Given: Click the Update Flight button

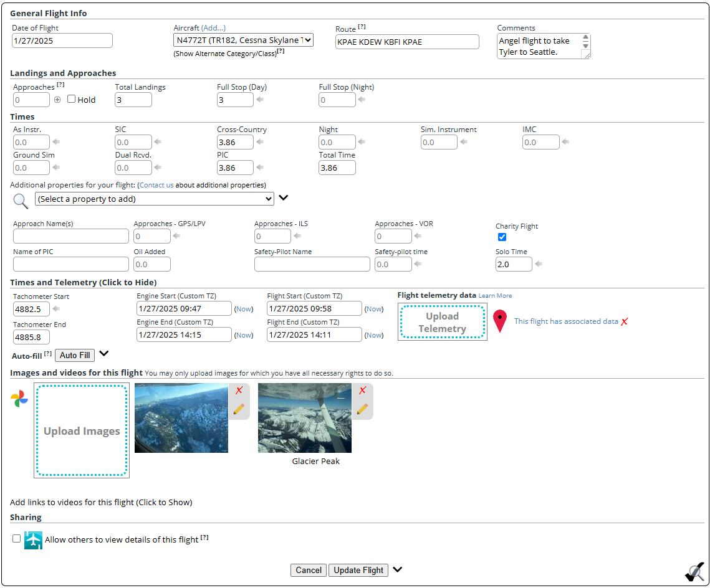Looking at the screenshot, I should click(358, 570).
